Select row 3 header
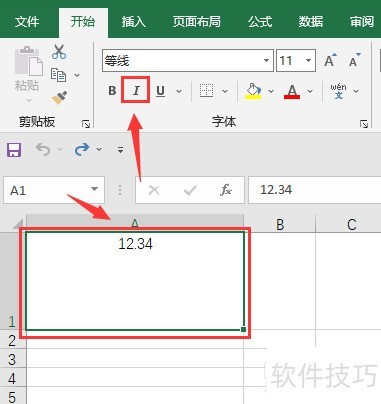 click(x=13, y=359)
